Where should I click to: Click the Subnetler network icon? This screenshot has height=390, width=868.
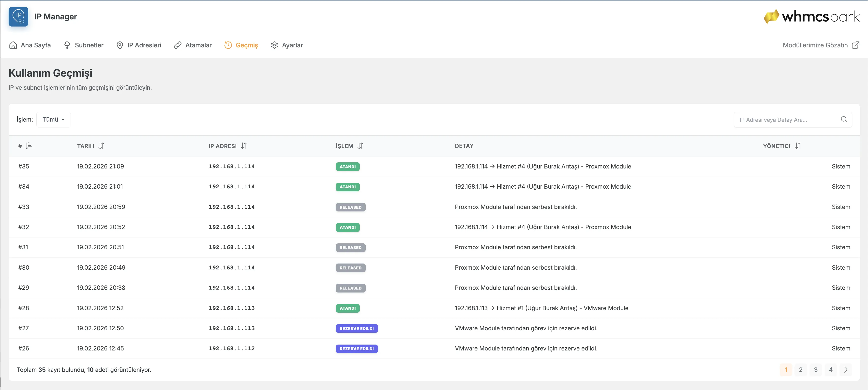(x=67, y=45)
